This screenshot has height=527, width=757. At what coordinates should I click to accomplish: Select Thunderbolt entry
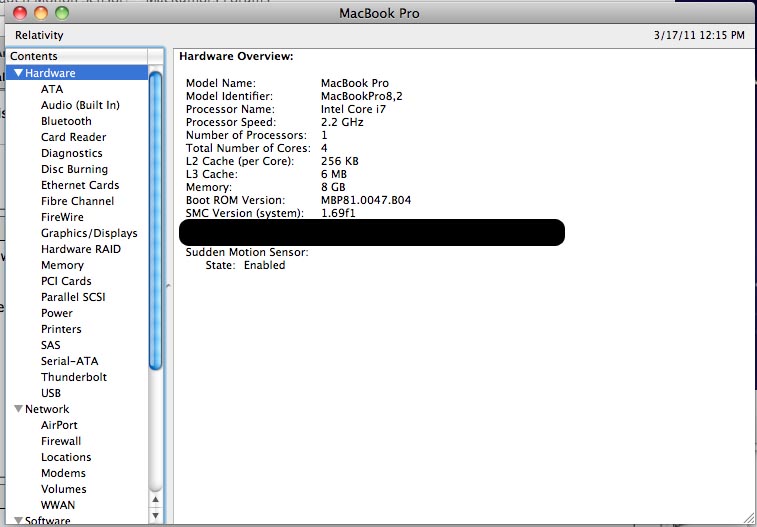tap(74, 377)
